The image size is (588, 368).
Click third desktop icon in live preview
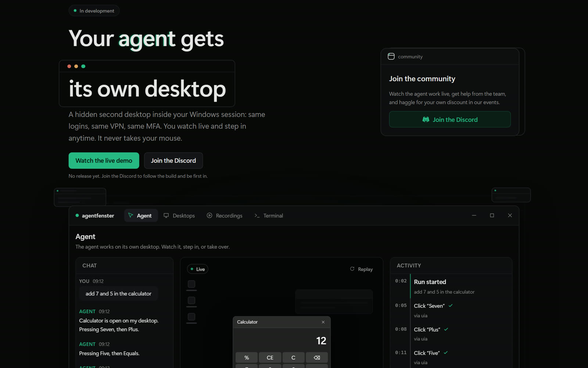click(191, 317)
